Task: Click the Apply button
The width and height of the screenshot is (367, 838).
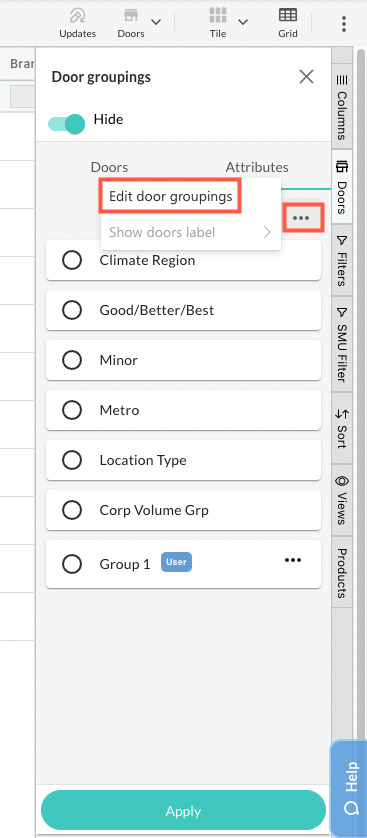Action: (x=183, y=811)
